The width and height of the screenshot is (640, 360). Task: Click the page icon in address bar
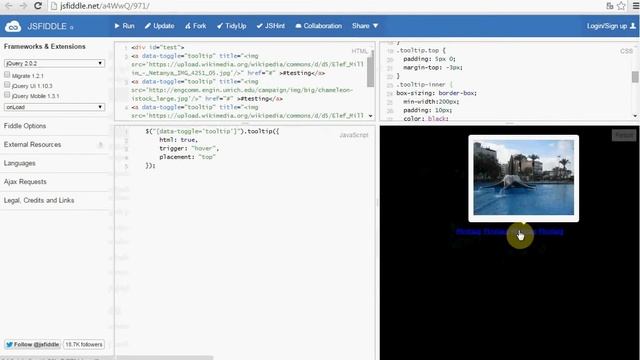[x=53, y=6]
